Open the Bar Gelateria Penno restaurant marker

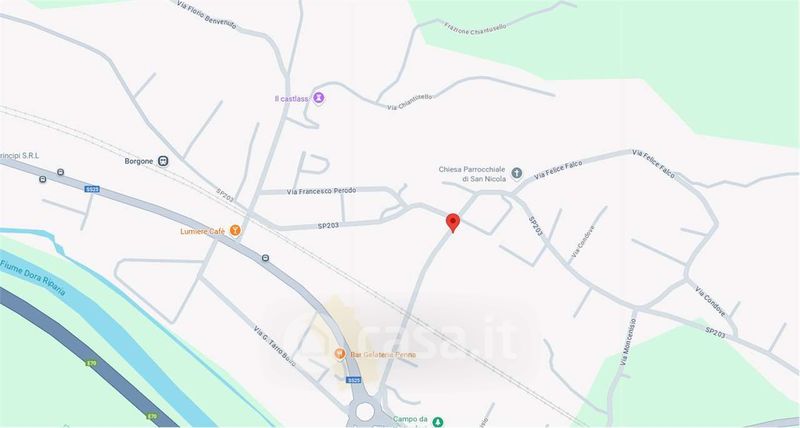coord(340,354)
